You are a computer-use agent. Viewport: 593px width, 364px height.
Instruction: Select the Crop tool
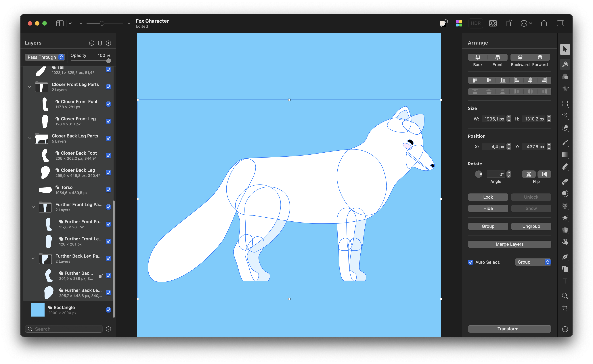click(x=565, y=308)
